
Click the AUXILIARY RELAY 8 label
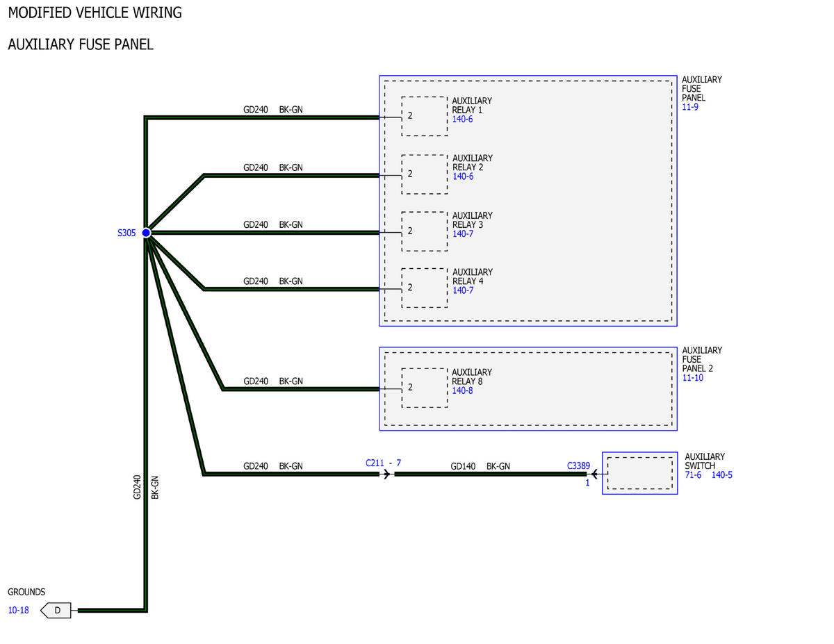472,377
